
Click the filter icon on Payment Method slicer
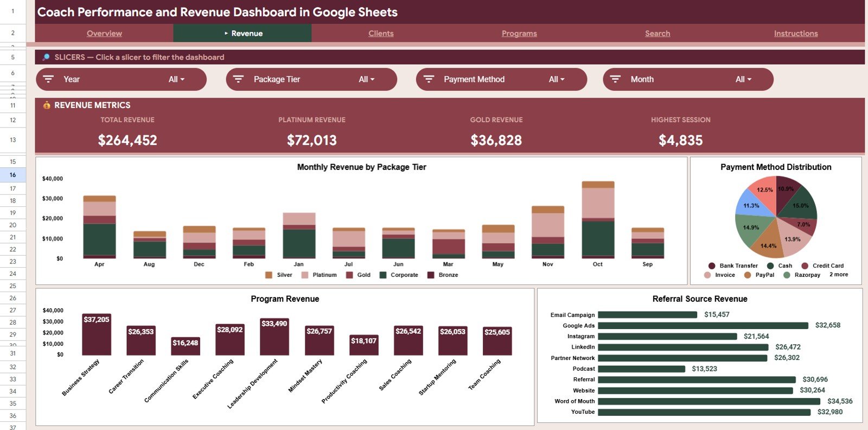(x=429, y=79)
